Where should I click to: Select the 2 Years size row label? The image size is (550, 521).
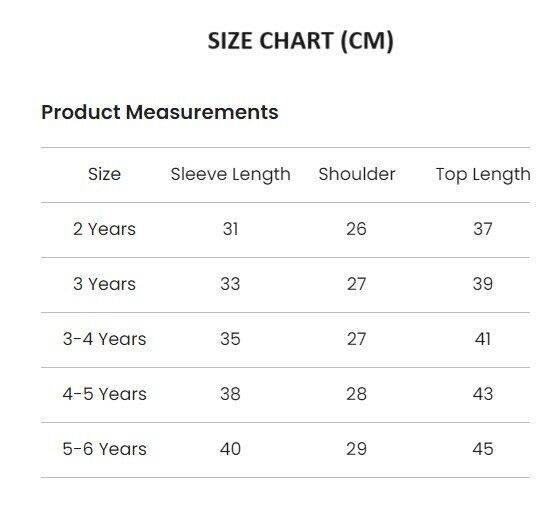tap(104, 229)
